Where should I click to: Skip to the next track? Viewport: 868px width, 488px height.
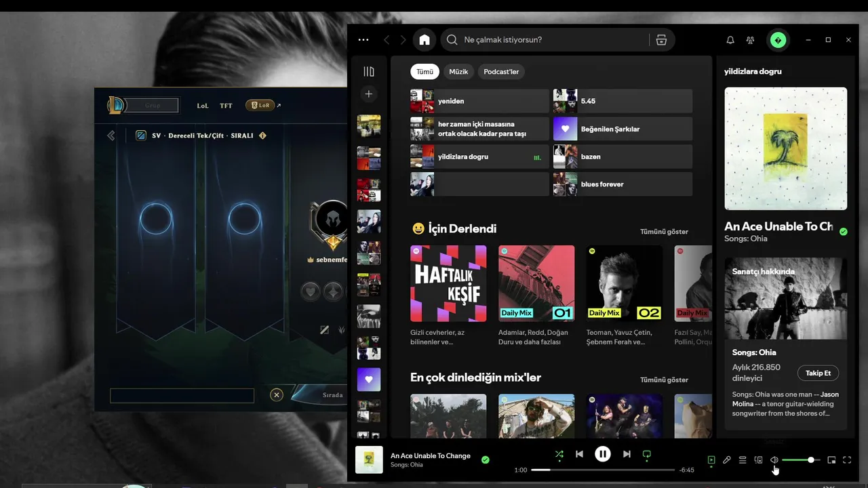[x=627, y=454]
